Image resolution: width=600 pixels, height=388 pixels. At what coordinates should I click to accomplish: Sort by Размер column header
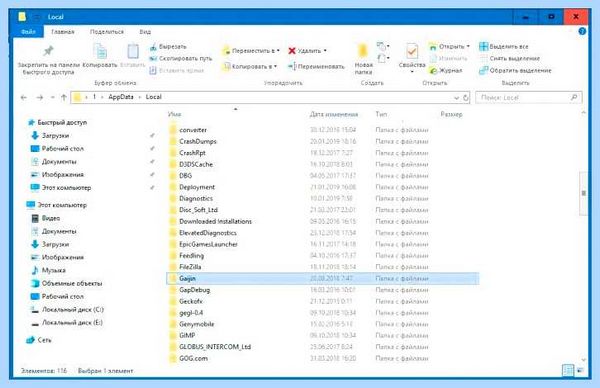(451, 114)
